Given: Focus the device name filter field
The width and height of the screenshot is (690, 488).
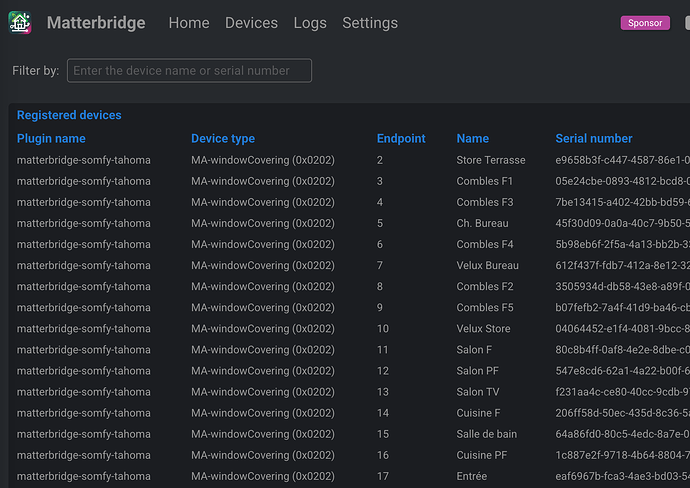Looking at the screenshot, I should pos(189,70).
